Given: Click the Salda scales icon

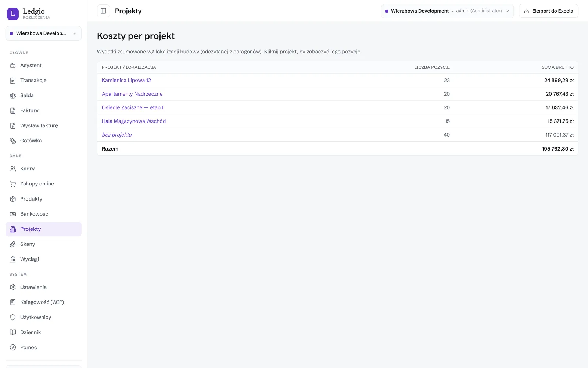Looking at the screenshot, I should [13, 96].
